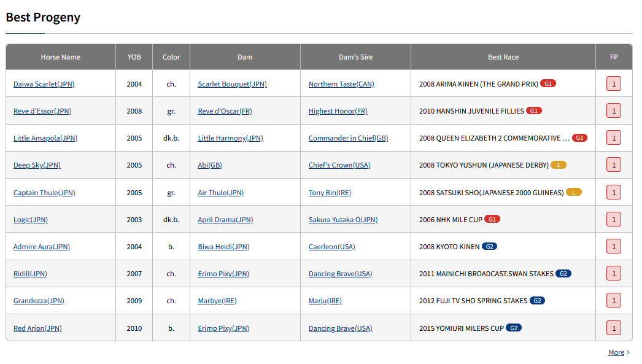
Task: Open dam Abi(GB) link
Action: pos(210,165)
